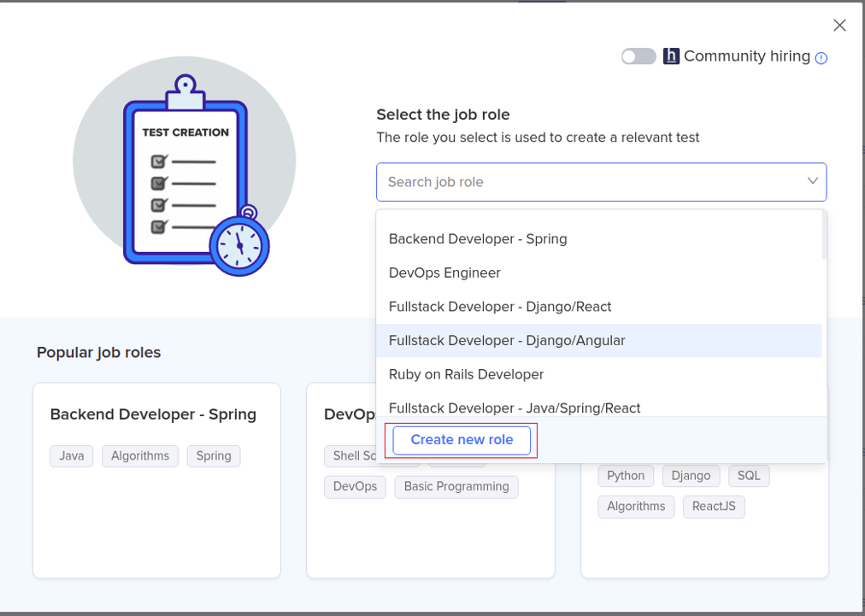Viewport: 865px width, 616px height.
Task: Click the HackerEarth logo beside Community hiring
Action: click(671, 56)
